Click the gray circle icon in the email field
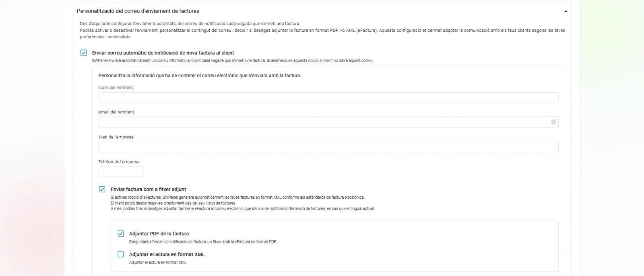The image size is (644, 276). (553, 122)
